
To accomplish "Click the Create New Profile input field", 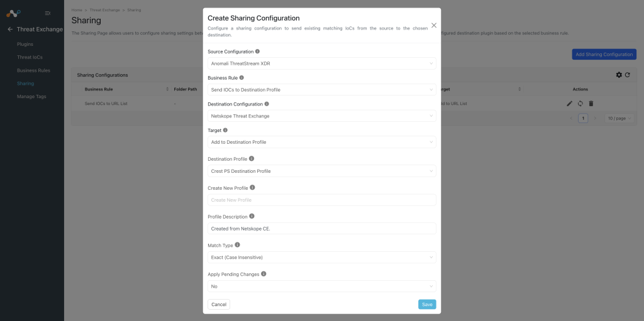I will point(321,200).
